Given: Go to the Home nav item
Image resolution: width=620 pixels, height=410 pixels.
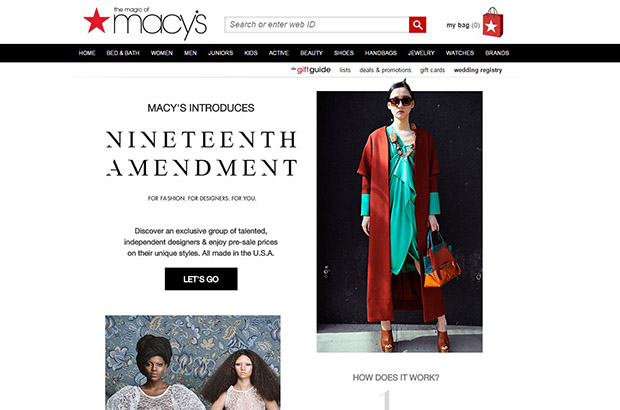Looking at the screenshot, I should (87, 53).
